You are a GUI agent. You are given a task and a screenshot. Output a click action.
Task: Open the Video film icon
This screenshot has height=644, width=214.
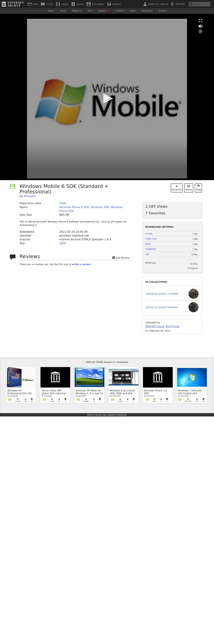point(58,4)
